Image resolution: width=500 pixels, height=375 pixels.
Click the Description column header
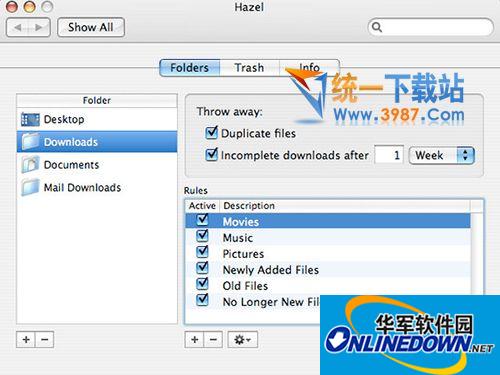point(345,206)
